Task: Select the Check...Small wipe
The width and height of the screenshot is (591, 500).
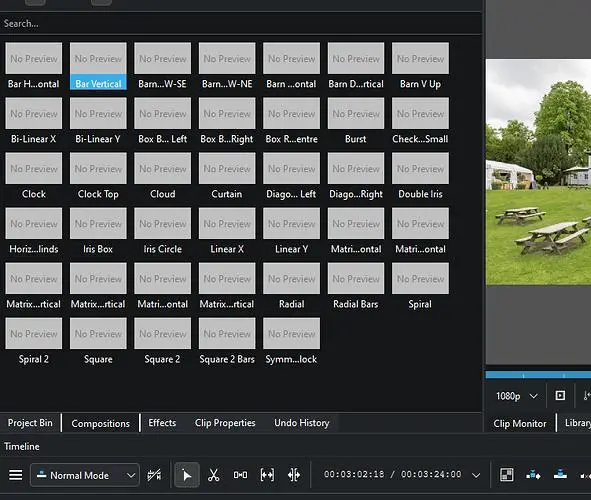Action: tap(420, 121)
